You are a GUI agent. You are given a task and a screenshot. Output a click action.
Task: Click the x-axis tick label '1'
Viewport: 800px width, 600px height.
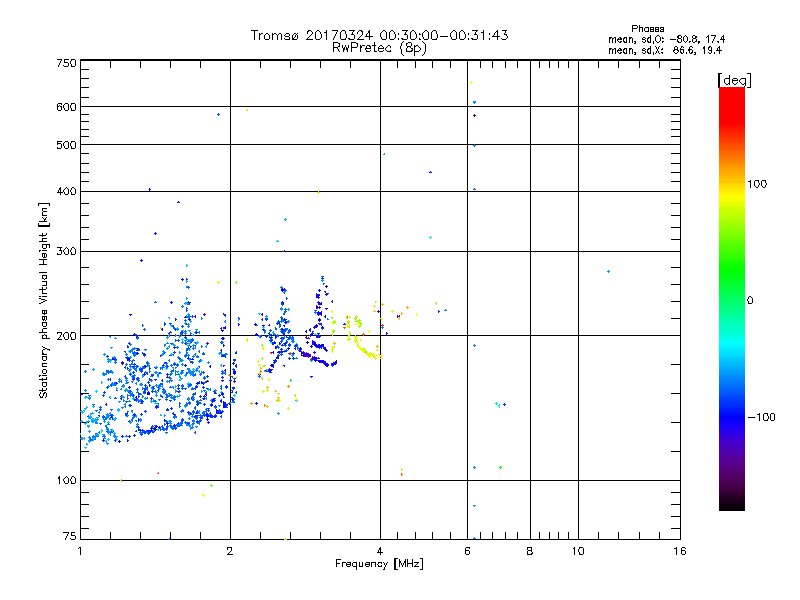80,551
